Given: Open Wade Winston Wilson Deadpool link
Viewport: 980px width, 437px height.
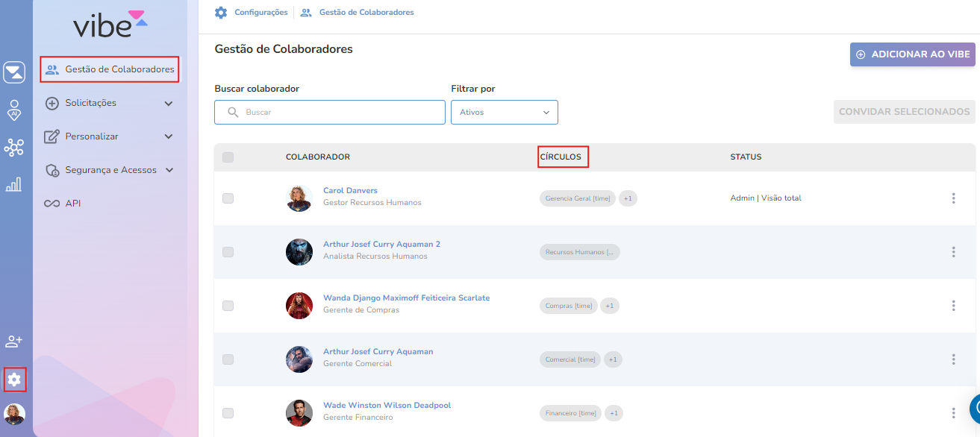Looking at the screenshot, I should tap(387, 406).
